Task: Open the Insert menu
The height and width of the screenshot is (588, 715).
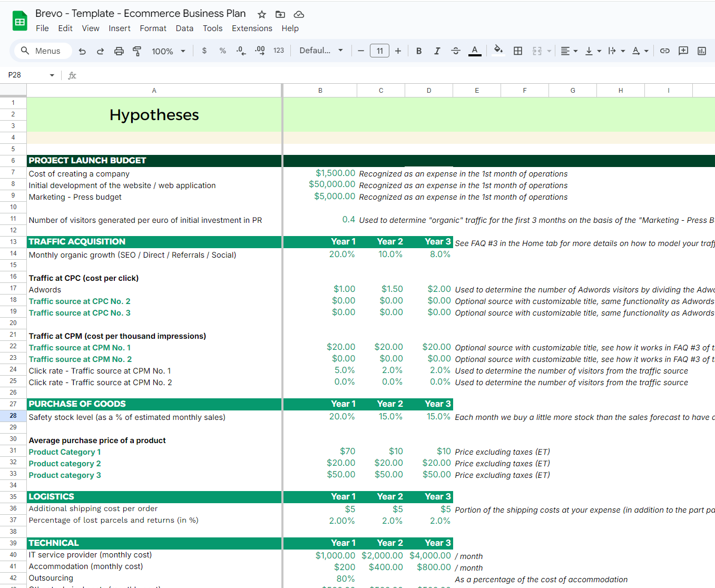Action: (120, 28)
